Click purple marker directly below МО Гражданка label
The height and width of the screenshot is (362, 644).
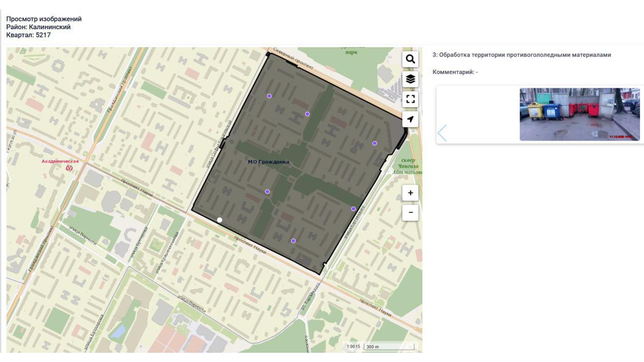click(267, 192)
